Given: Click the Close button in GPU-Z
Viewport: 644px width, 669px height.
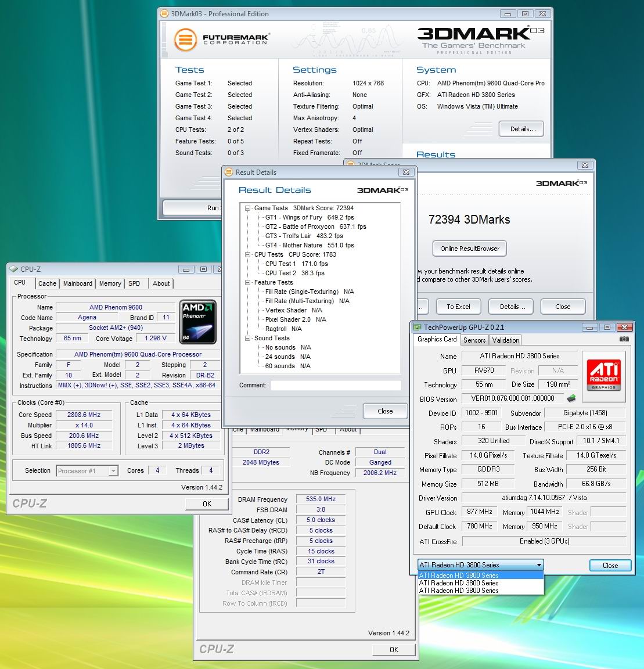Looking at the screenshot, I should (610, 565).
